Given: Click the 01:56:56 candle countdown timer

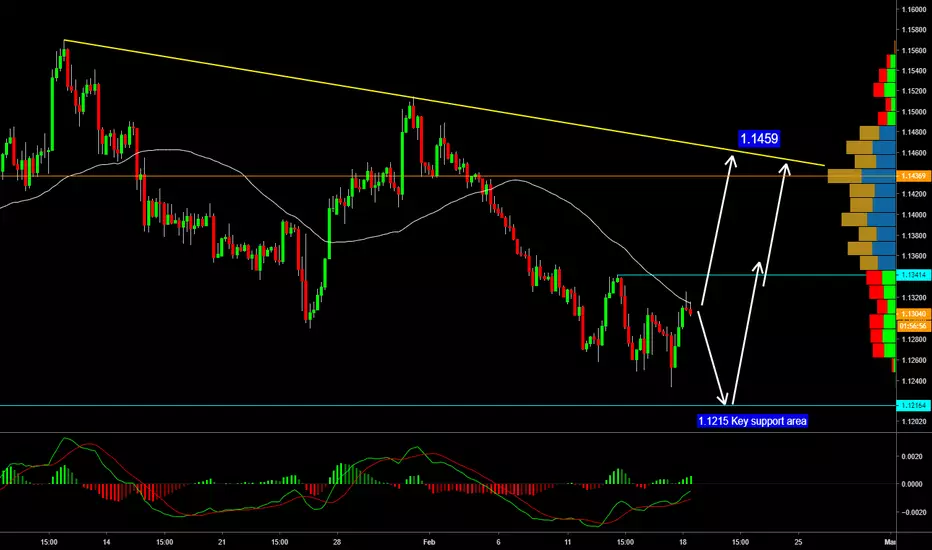Looking at the screenshot, I should (x=914, y=326).
